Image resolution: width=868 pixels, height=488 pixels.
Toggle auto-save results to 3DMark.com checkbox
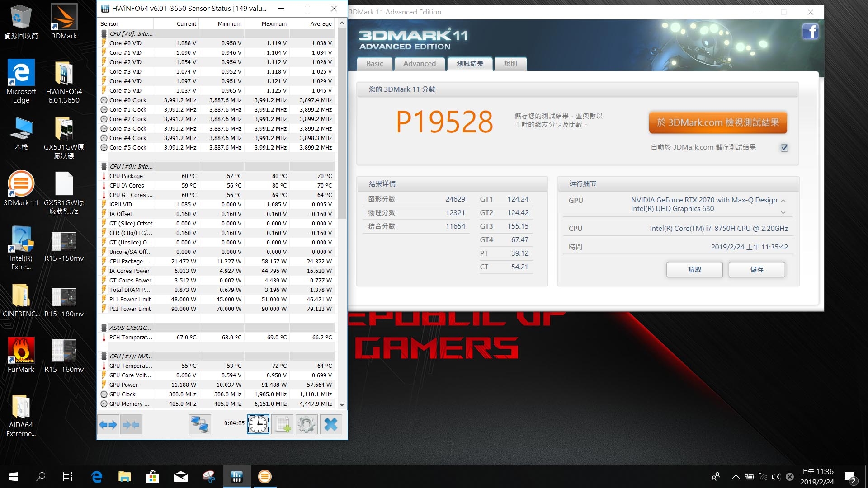click(x=784, y=148)
